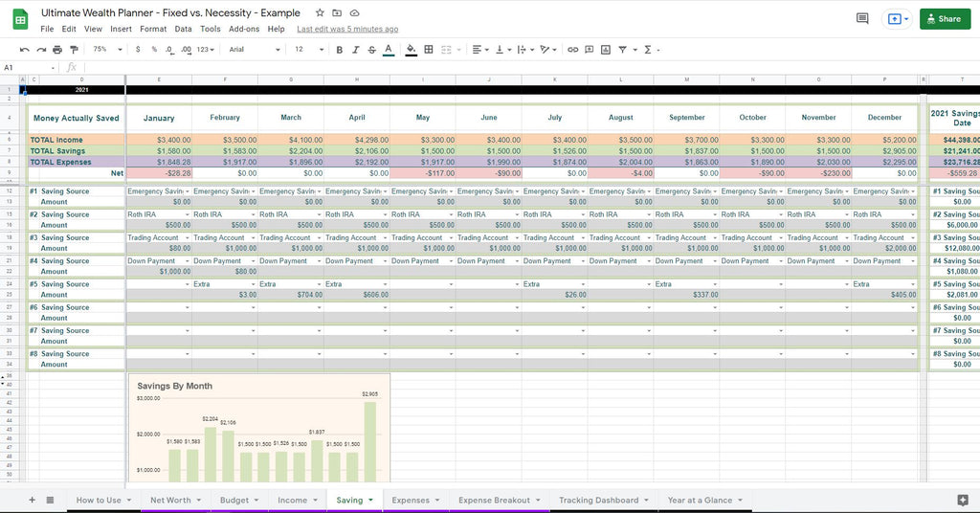Image resolution: width=980 pixels, height=513 pixels.
Task: Open the Arial font dropdown
Action: (x=255, y=50)
